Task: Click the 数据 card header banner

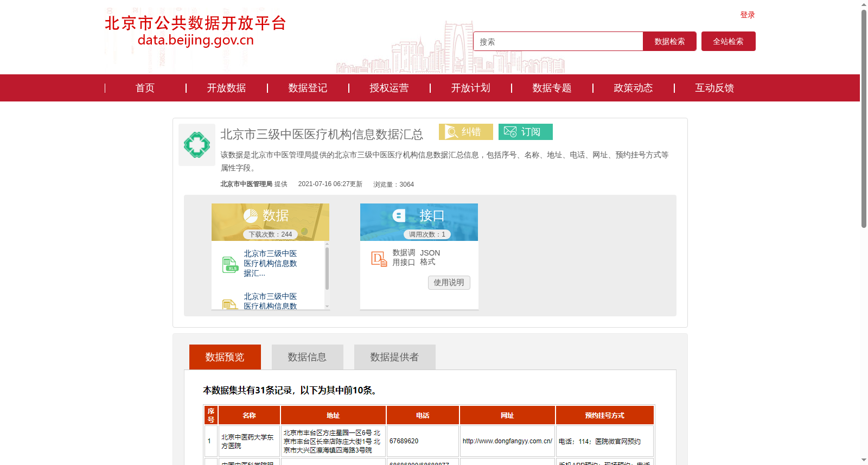Action: [270, 222]
